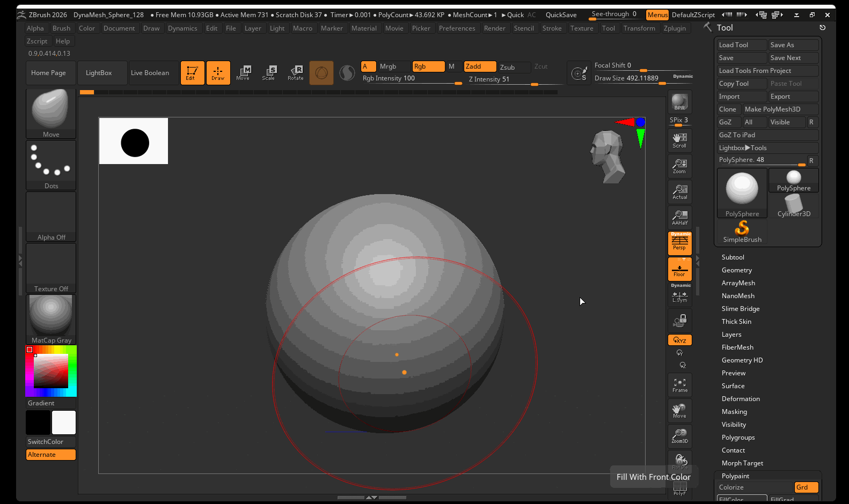Viewport: 849px width, 504px height.
Task: Open the Zplugin menu
Action: [675, 28]
